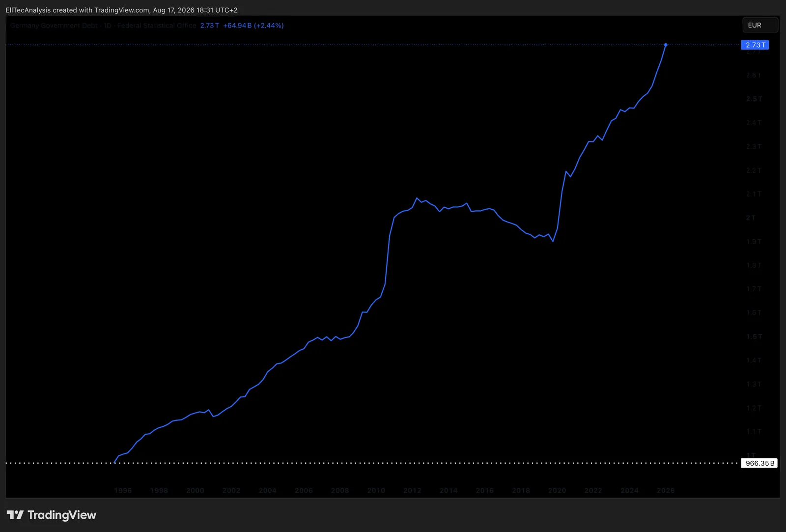
Task: Click the 2014 time axis label
Action: coord(449,490)
